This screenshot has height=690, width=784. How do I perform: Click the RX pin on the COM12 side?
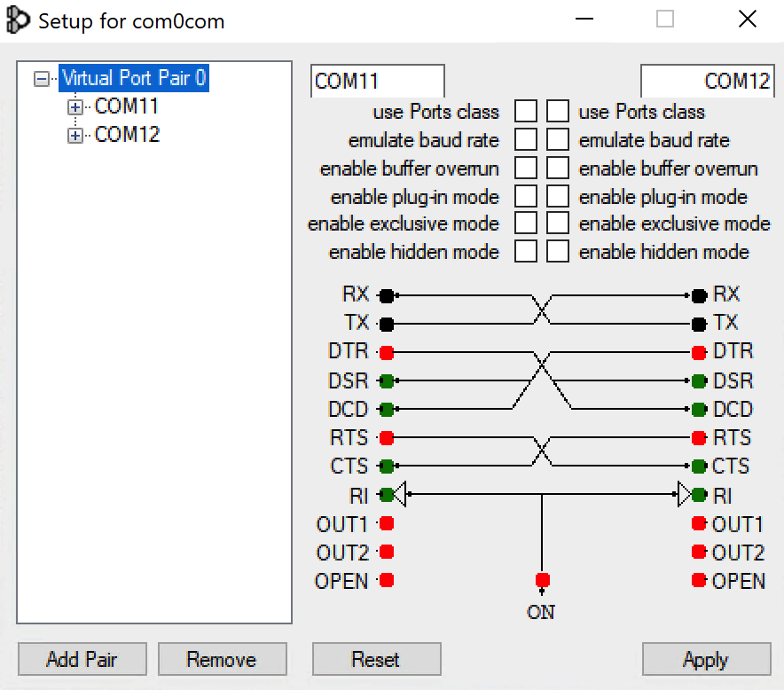pos(699,295)
